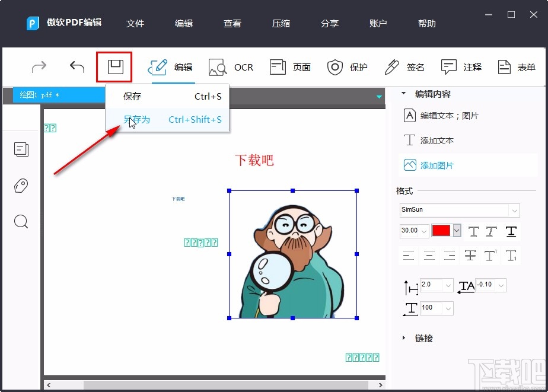
Task: Open page thumbnails in the left sidebar
Action: coord(21,149)
